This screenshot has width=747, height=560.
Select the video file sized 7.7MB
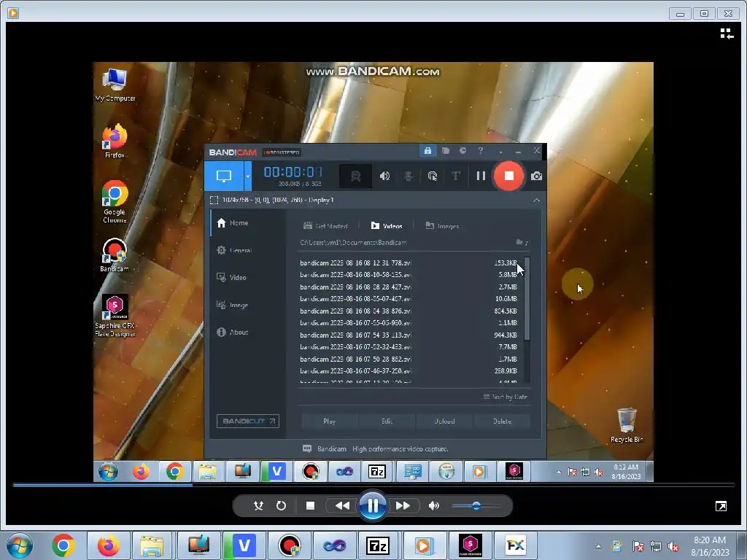tap(409, 347)
